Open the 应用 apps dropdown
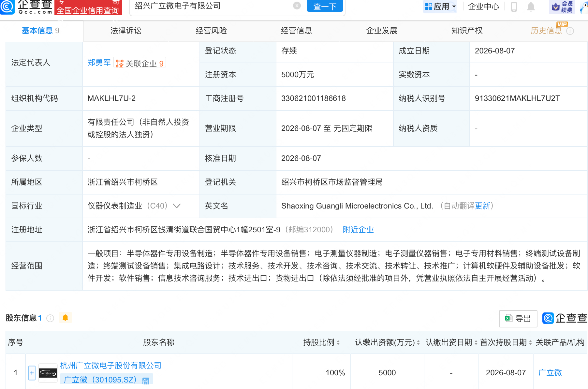Image resolution: width=588 pixels, height=389 pixels. tap(440, 7)
